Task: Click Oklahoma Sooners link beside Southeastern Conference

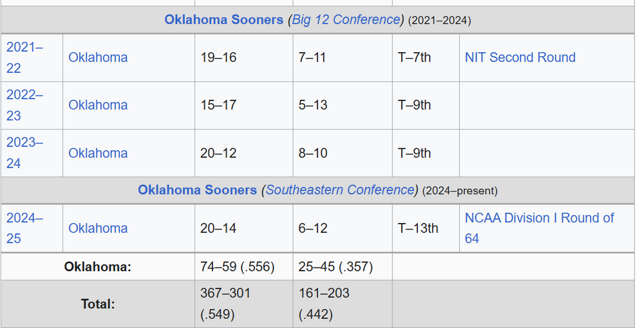Action: [197, 190]
